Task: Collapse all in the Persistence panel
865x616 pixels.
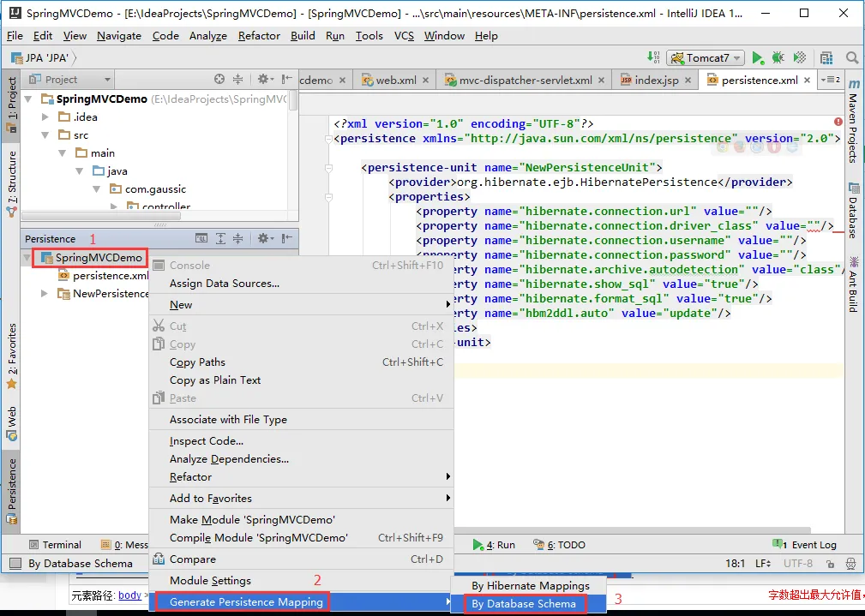Action: coord(237,238)
